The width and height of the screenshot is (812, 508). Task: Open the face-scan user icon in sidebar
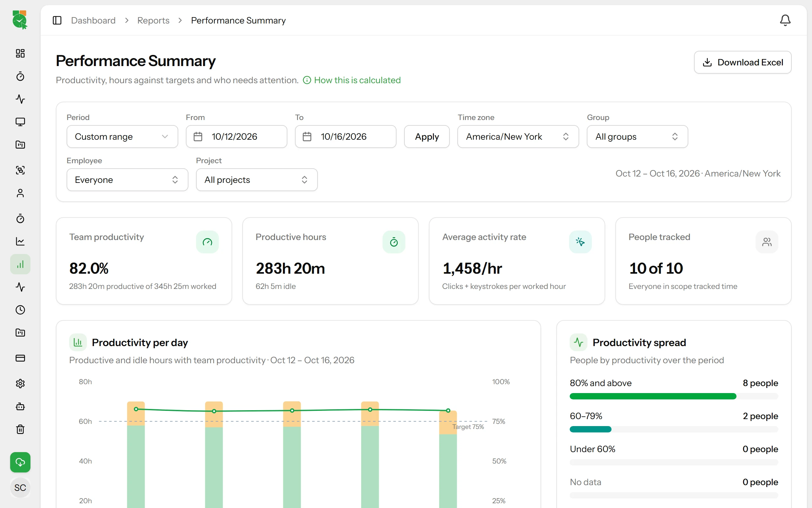[x=20, y=170]
